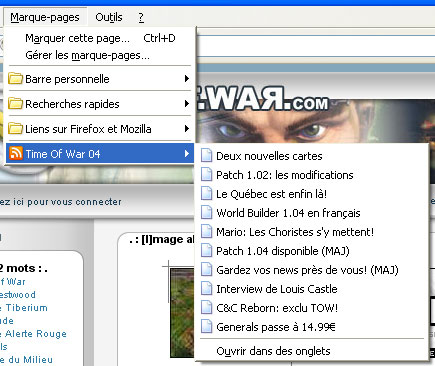
Task: Click page icon beside Deux nouvelles cartes
Action: (207, 156)
